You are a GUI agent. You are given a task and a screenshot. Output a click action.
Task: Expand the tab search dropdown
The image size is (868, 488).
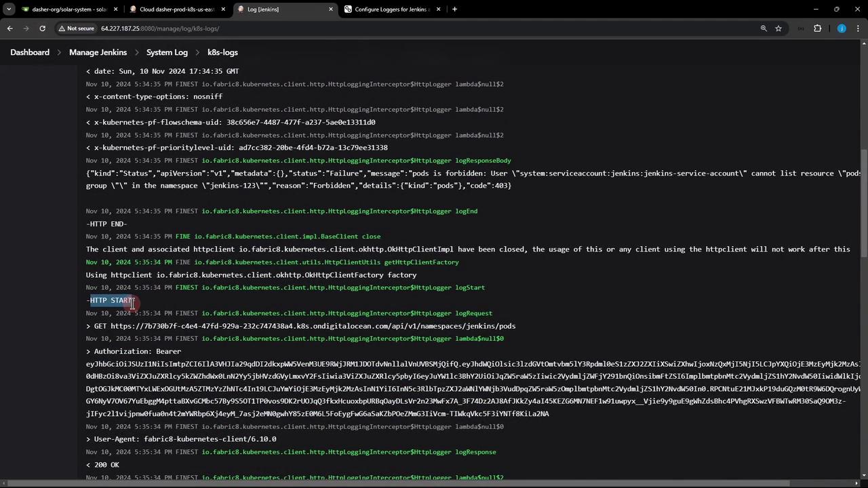click(9, 9)
